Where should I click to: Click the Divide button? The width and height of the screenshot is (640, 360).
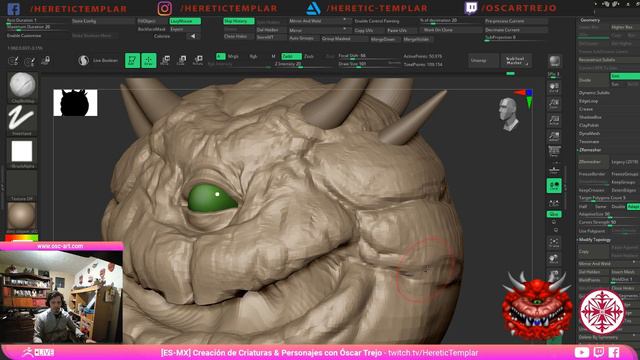tap(593, 80)
